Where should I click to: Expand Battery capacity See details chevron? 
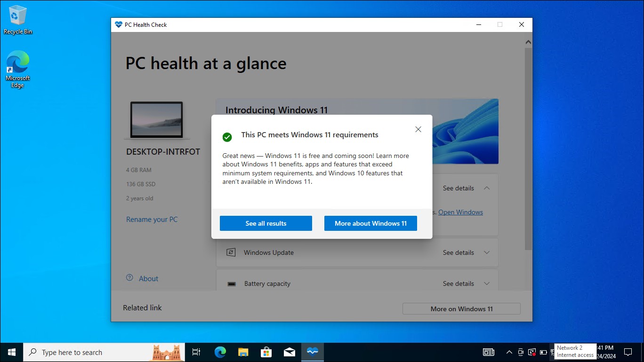(x=487, y=283)
